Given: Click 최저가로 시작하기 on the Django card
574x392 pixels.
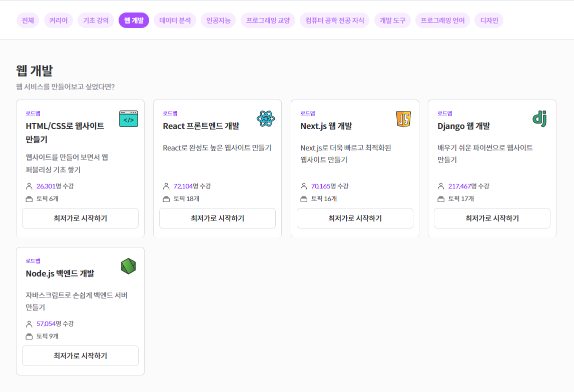Looking at the screenshot, I should pyautogui.click(x=492, y=218).
